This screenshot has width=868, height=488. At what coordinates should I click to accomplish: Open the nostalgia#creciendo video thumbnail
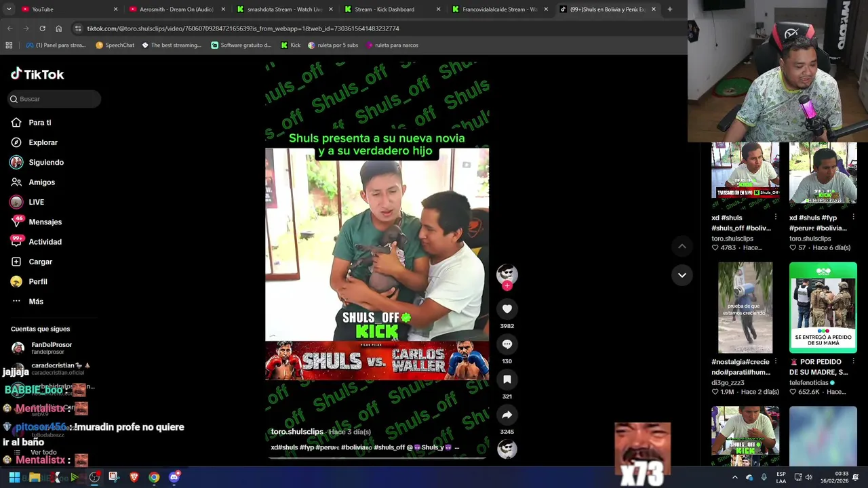click(x=745, y=308)
